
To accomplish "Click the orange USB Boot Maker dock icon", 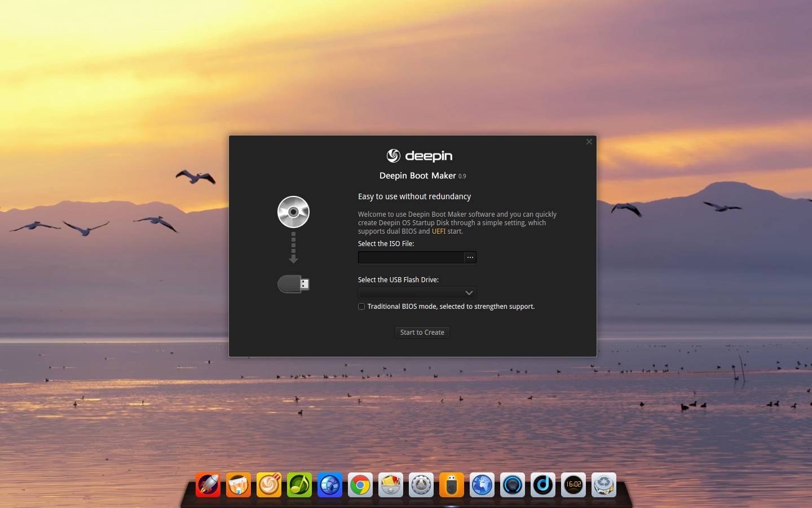I will click(452, 485).
